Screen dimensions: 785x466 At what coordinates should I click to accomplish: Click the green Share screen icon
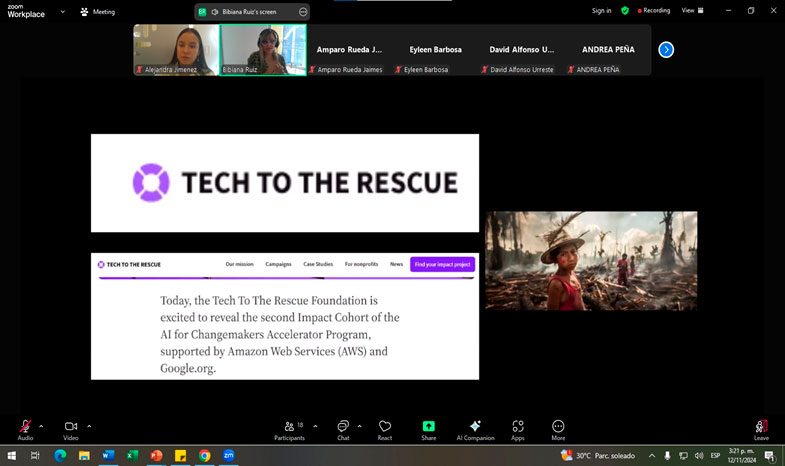coord(428,427)
